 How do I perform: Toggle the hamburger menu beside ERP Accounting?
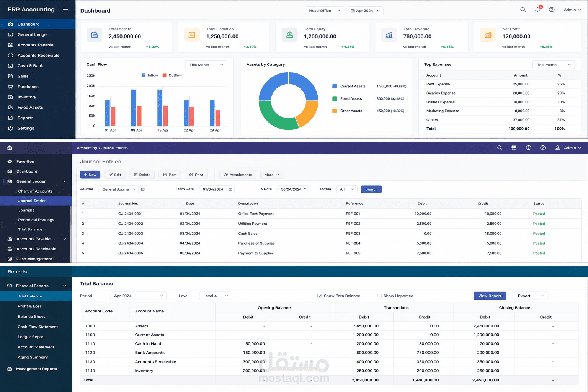[x=65, y=10]
